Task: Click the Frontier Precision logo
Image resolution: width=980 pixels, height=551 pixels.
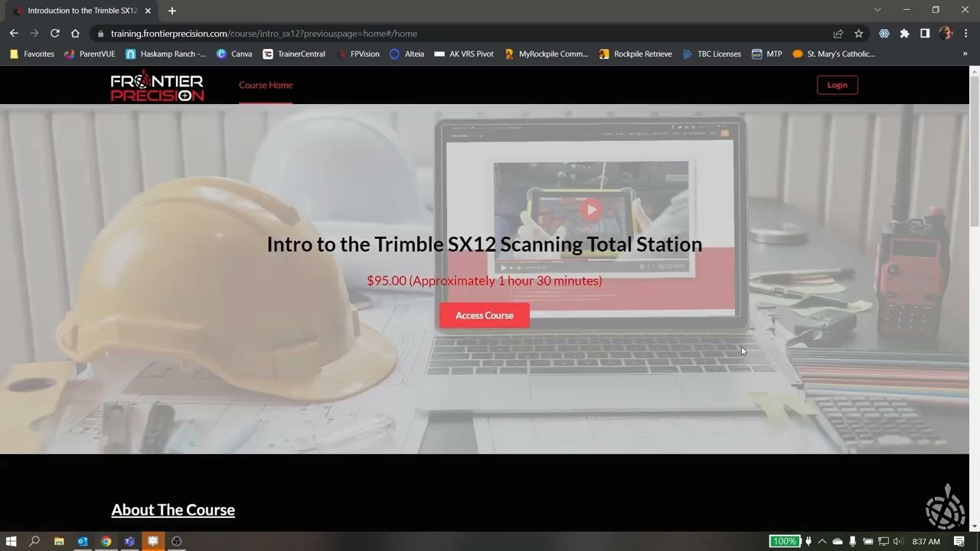Action: [x=157, y=87]
